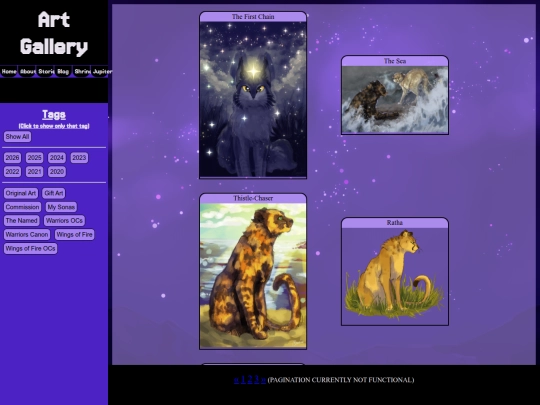
Task: Filter gallery by the 2021 tag
Action: 34,172
